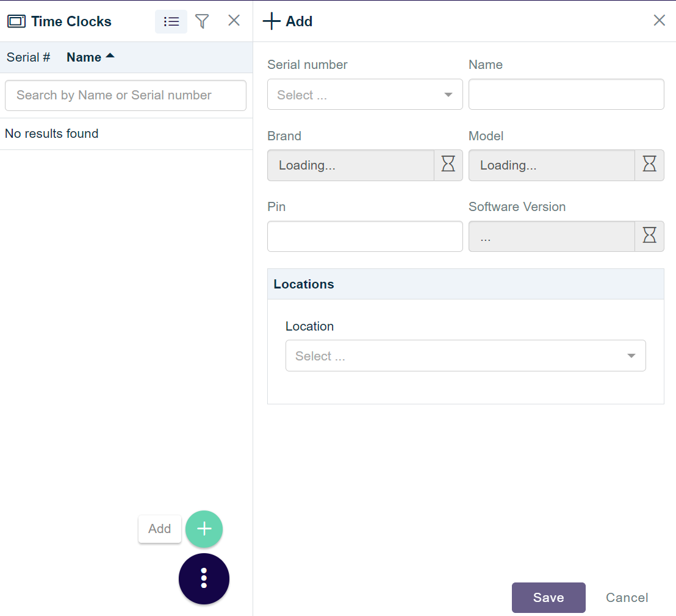676x616 pixels.
Task: Click the hourglass icon next to Brand
Action: [x=448, y=165]
